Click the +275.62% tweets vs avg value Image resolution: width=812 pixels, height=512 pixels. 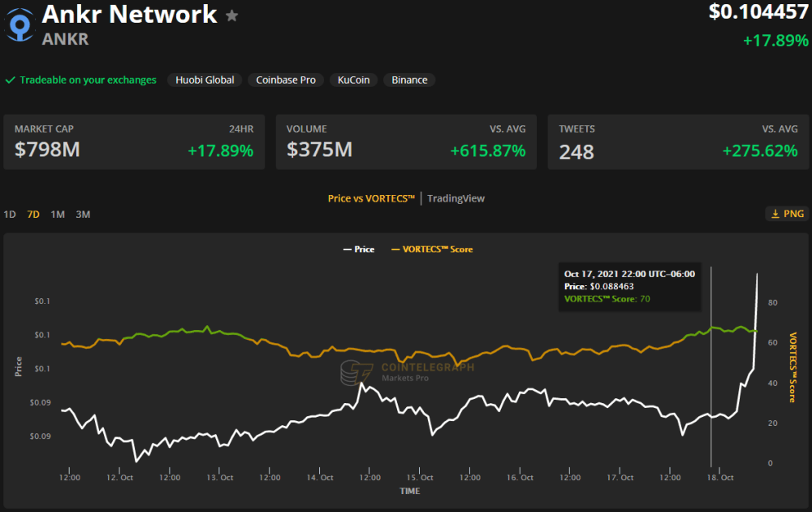point(760,151)
